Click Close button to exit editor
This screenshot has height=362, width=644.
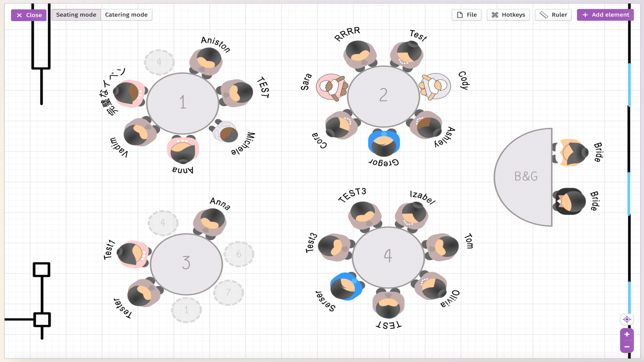29,15
